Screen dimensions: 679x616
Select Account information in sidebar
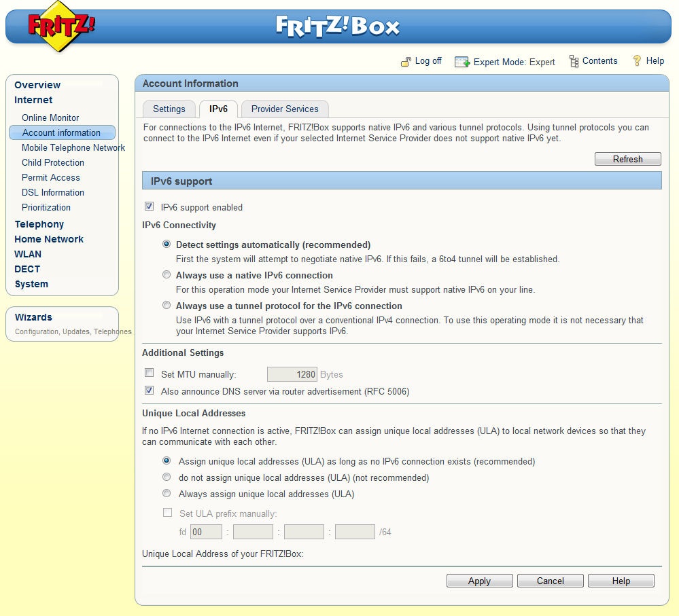[62, 132]
